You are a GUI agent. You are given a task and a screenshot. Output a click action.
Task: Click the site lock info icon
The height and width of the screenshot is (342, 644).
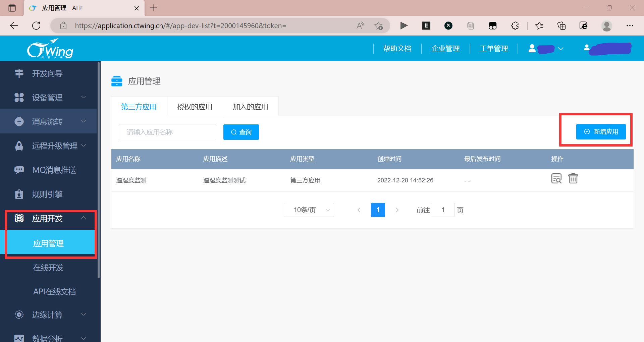coord(63,26)
